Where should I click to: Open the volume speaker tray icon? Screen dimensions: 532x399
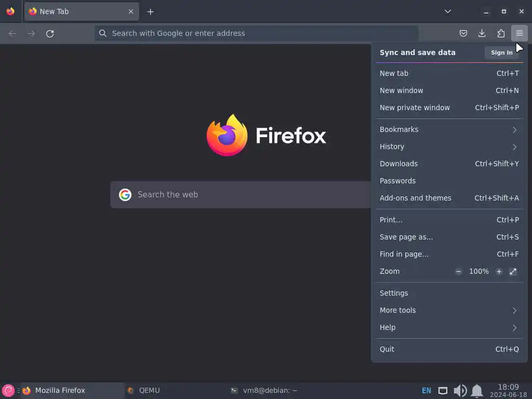pos(460,391)
